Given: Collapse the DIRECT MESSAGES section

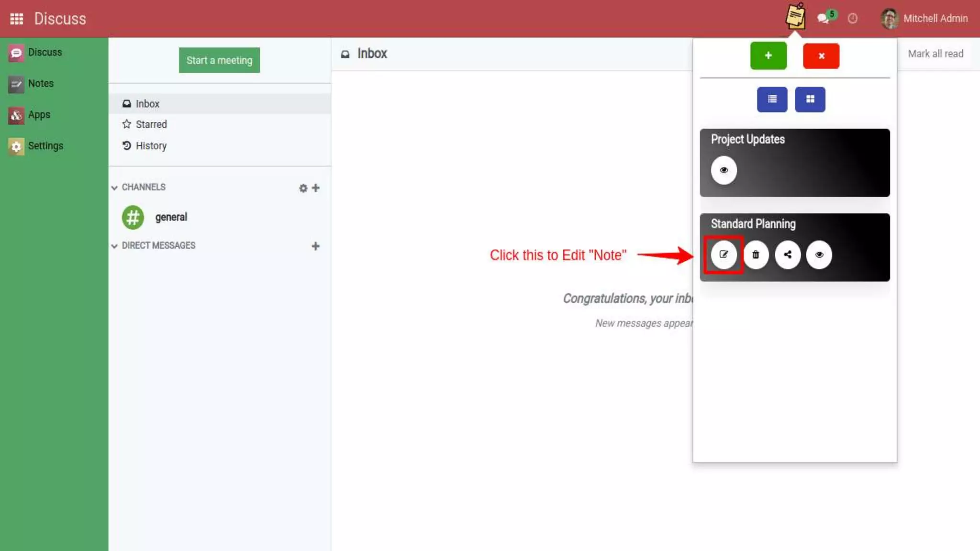Looking at the screenshot, I should (114, 246).
